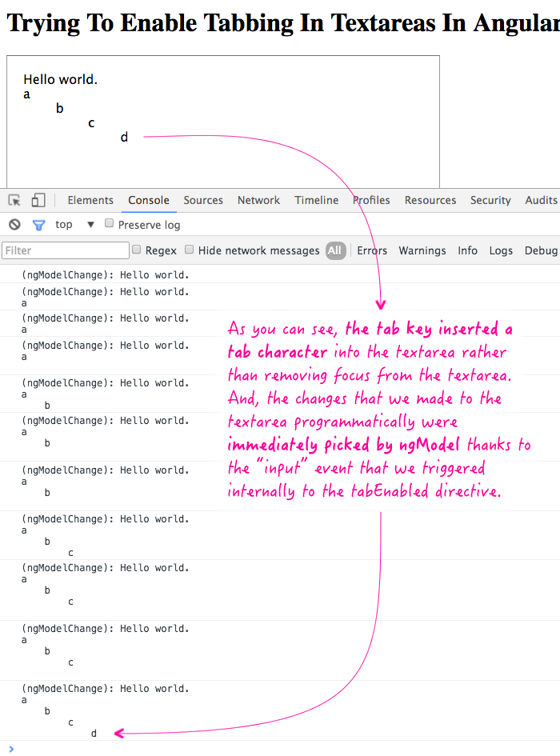Image resolution: width=560 pixels, height=756 pixels.
Task: Tick Hide network messages checkbox
Action: pyautogui.click(x=190, y=250)
